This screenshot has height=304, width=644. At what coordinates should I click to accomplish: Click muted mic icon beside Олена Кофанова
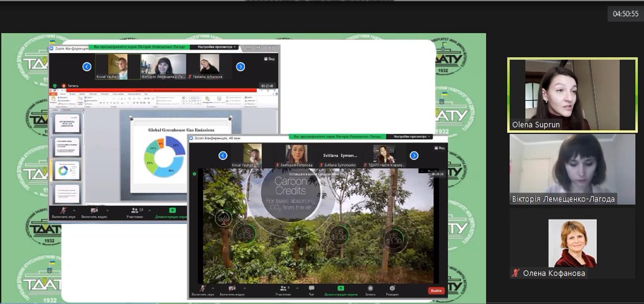pos(516,273)
